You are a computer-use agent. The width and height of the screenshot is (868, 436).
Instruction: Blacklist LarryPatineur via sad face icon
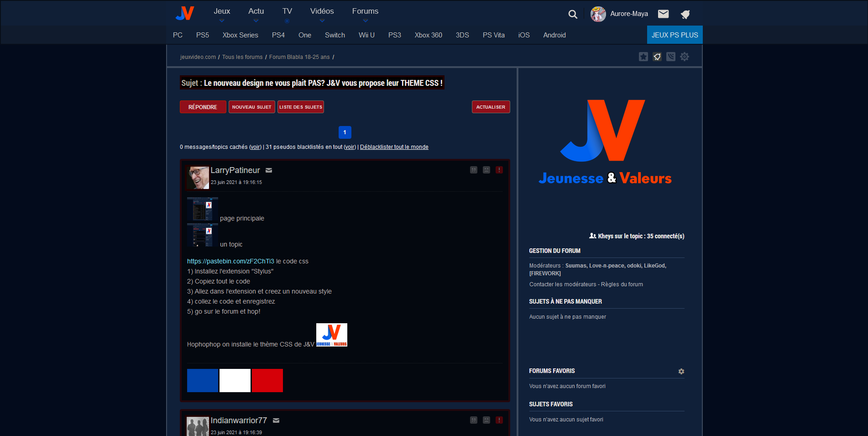pyautogui.click(x=486, y=170)
